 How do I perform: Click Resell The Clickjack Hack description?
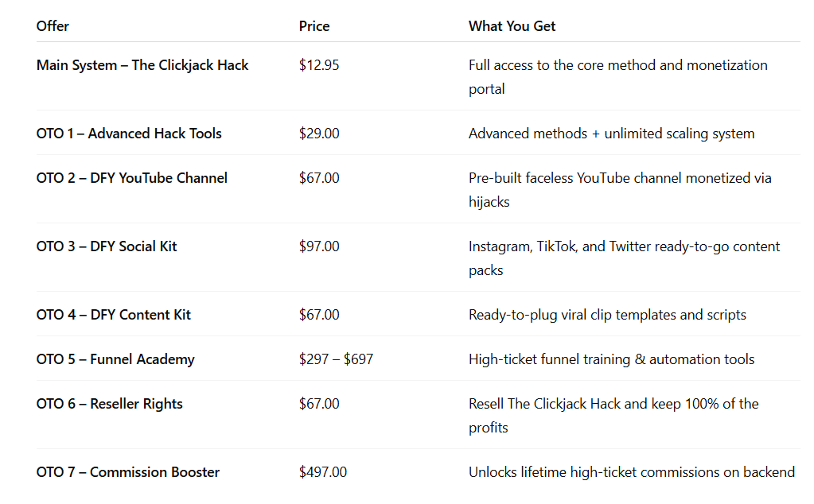click(613, 415)
